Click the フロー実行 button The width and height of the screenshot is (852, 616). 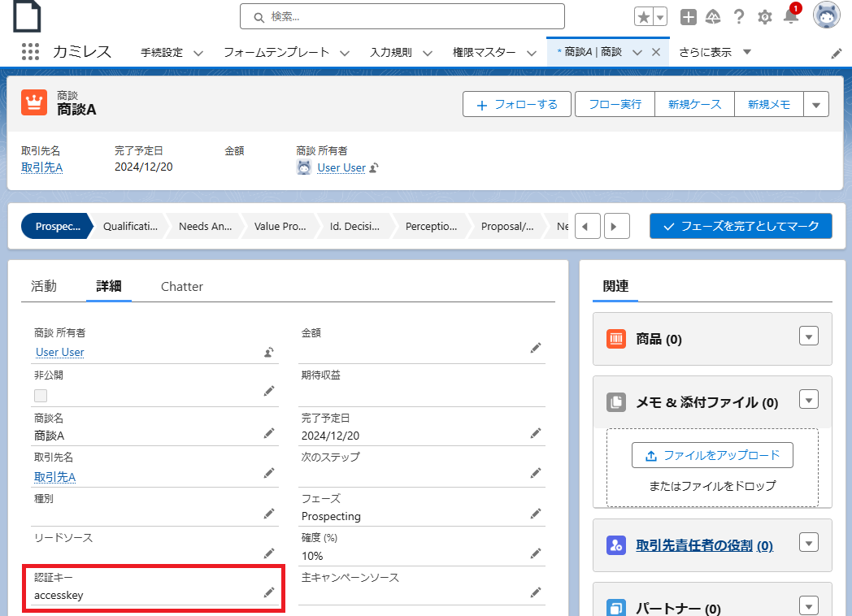pyautogui.click(x=615, y=104)
